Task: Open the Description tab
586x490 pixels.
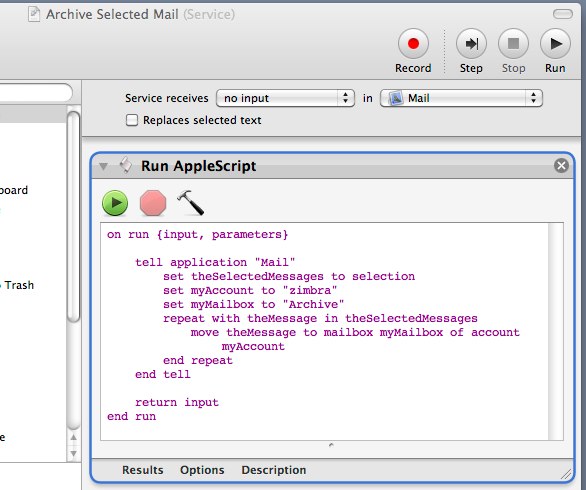Action: [x=274, y=470]
